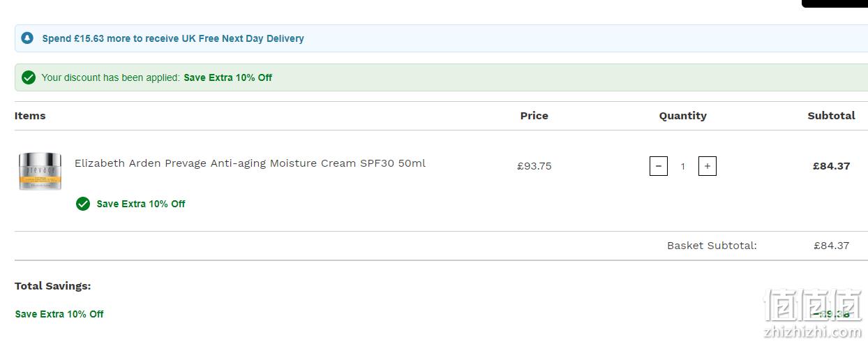The height and width of the screenshot is (344, 868).
Task: Click the Subtotal column header
Action: 832,116
